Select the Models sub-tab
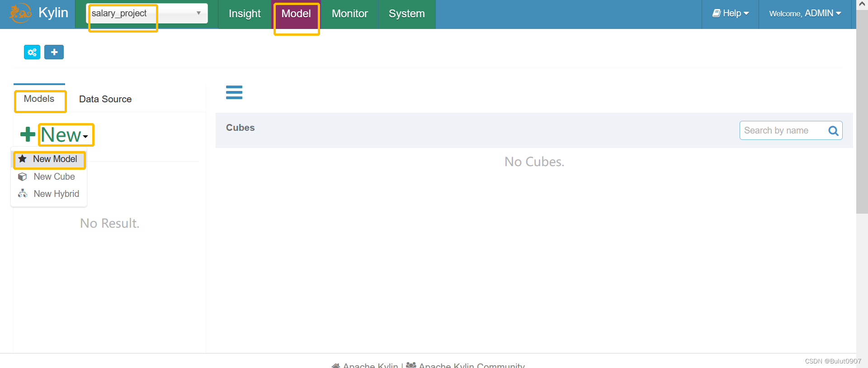Viewport: 868px width, 368px height. click(39, 99)
